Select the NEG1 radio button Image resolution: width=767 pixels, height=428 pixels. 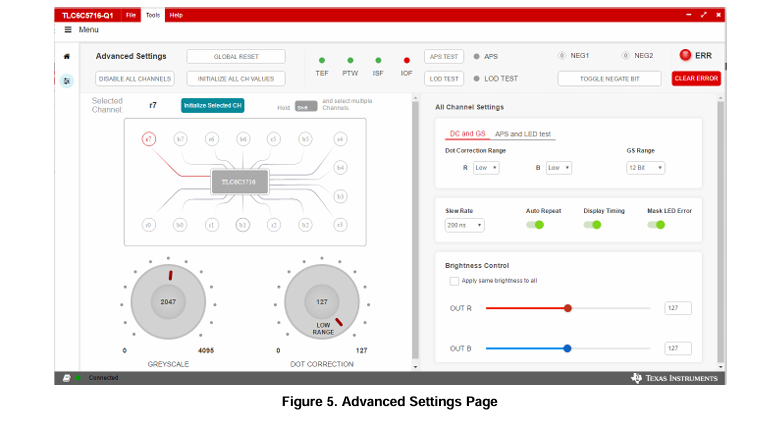tap(562, 55)
